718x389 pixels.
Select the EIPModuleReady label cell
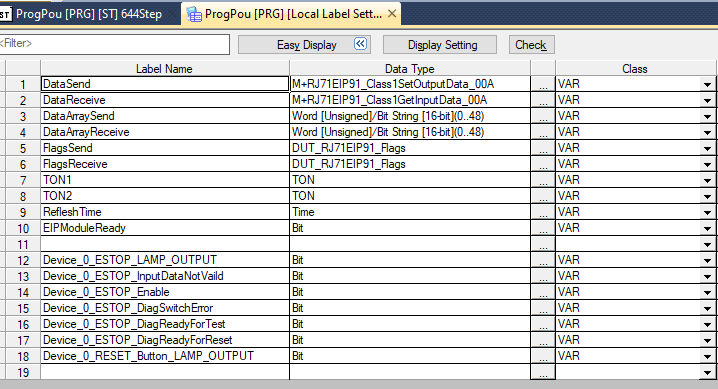coord(164,228)
